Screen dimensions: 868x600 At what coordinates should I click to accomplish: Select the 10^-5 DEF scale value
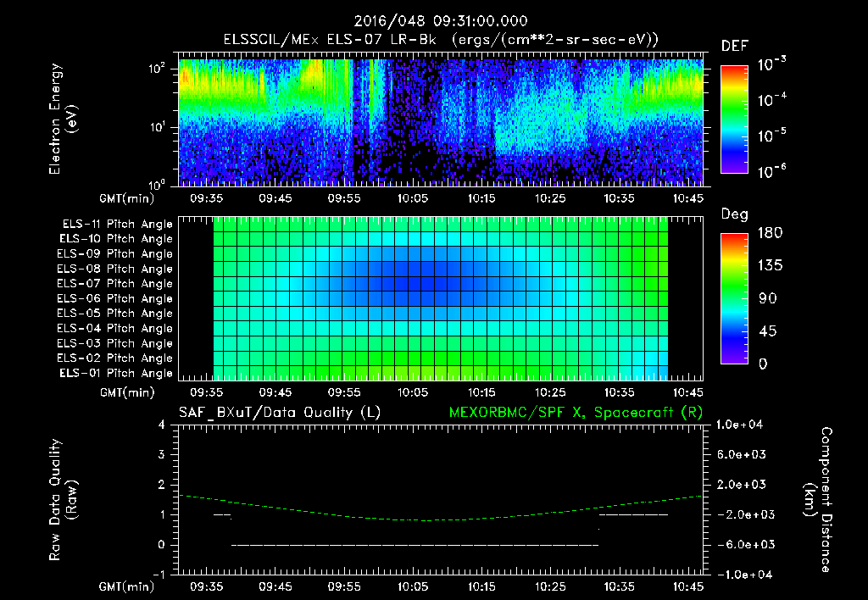point(771,135)
